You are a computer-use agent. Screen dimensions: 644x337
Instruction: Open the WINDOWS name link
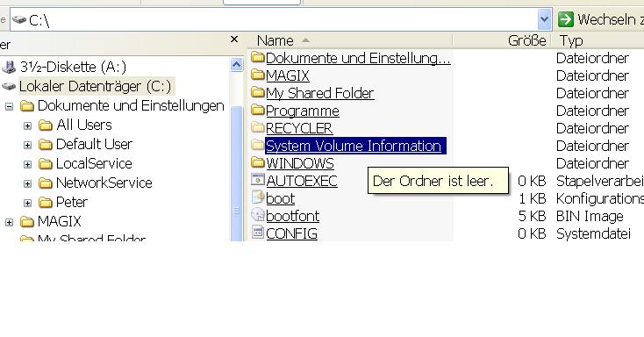click(x=300, y=163)
